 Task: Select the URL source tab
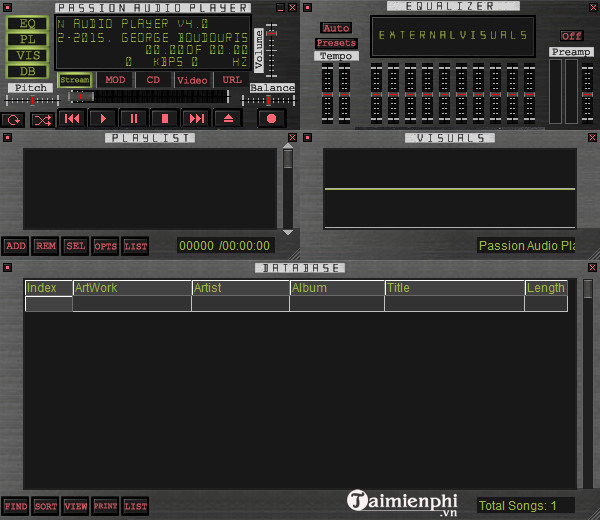232,80
